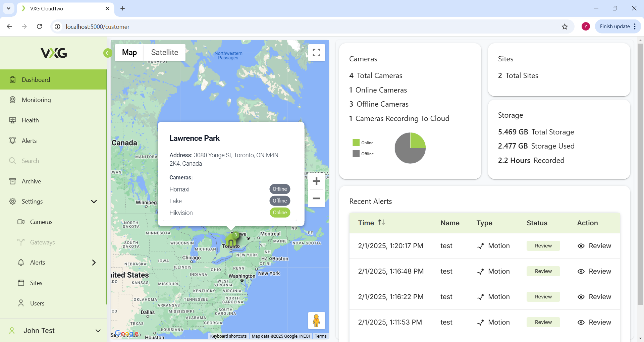Screen dimensions: 644x342
Task: Open the Terms link on the map
Action: click(x=320, y=336)
